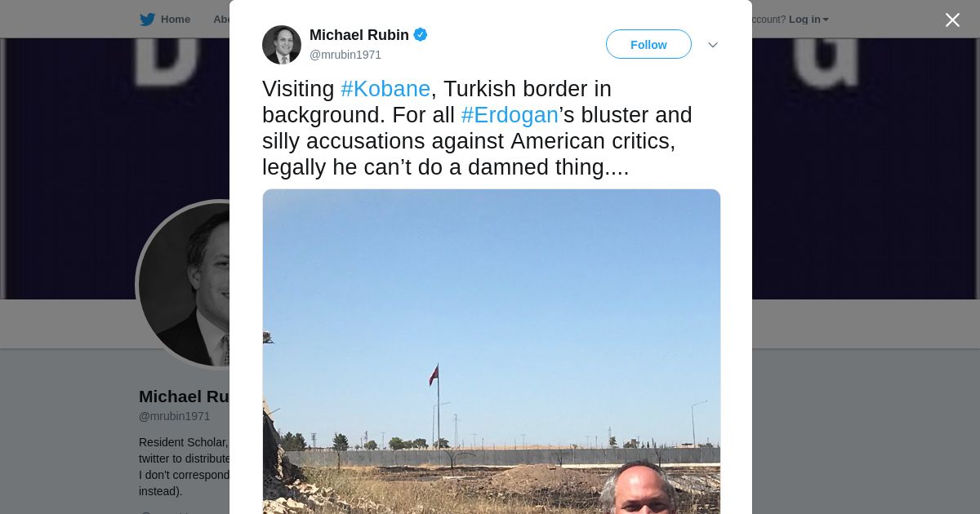Click the @mrubin1971 handle in the tweet
Image resolution: width=980 pixels, height=514 pixels.
(x=345, y=55)
